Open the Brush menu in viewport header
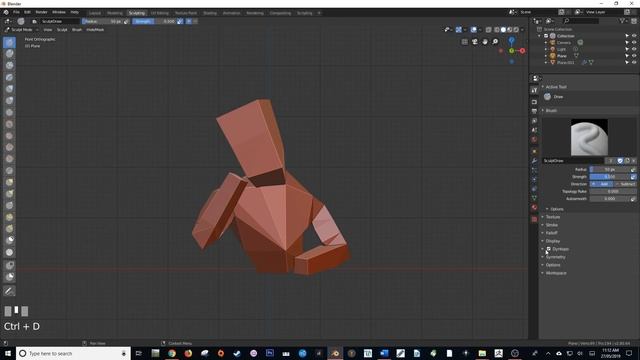Image resolution: width=640 pixels, height=360 pixels. coord(77,30)
